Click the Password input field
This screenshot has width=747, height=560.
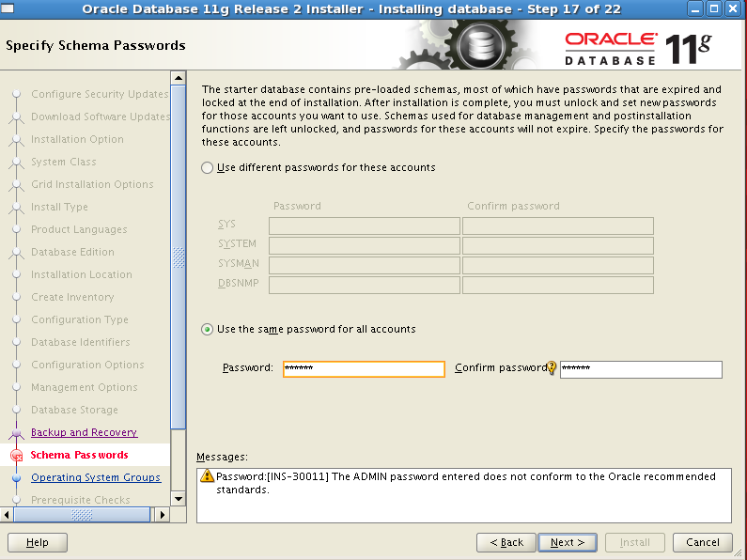pos(364,369)
